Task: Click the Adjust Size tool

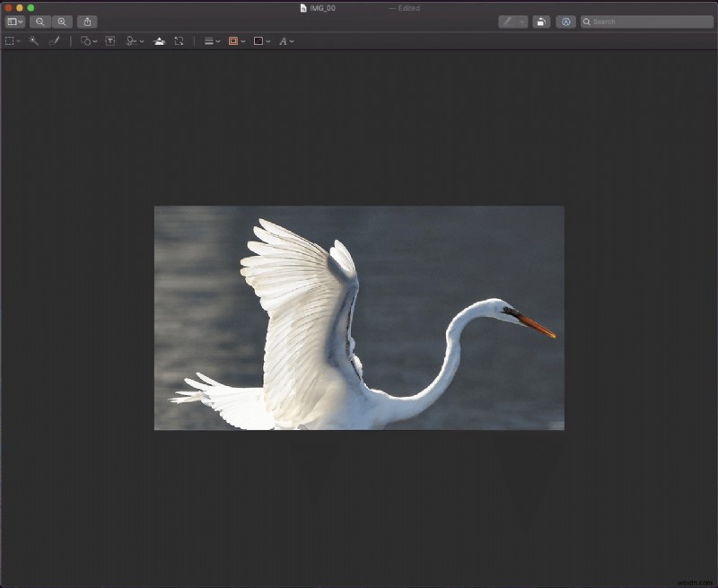Action: (179, 40)
